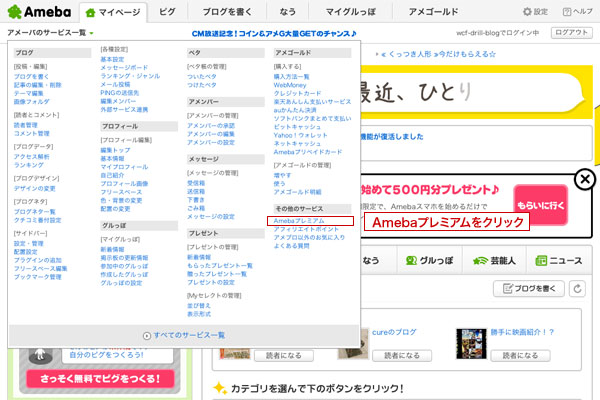Click すべてのサービス一覧 at menu bottom

point(184,335)
